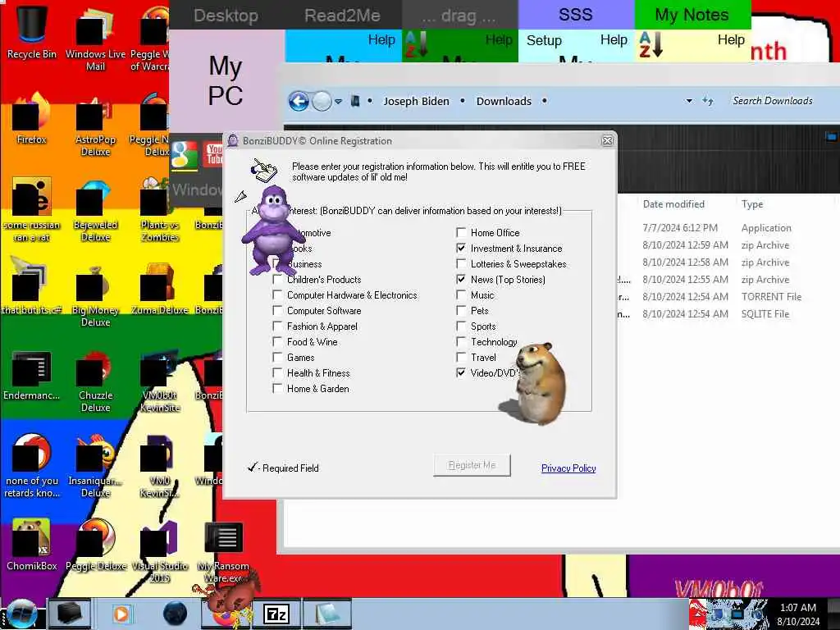This screenshot has height=630, width=840.
Task: Open the My Notes tab
Action: (x=692, y=15)
